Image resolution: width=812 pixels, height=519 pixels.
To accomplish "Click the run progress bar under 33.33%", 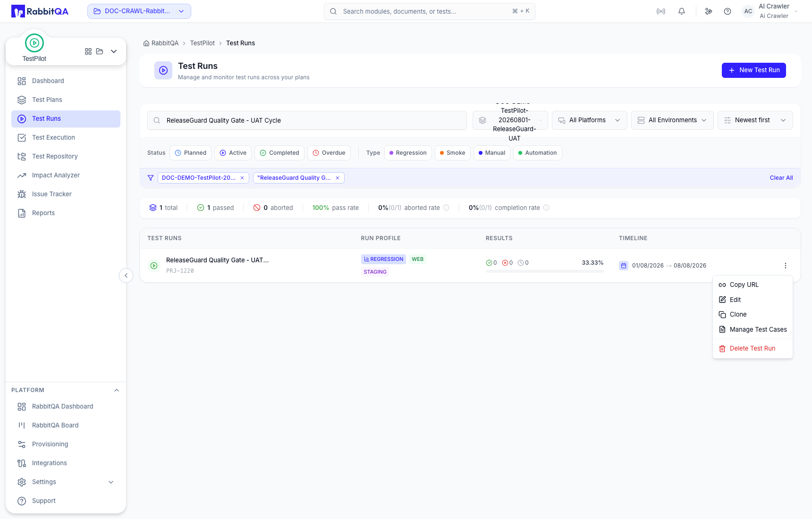I will 545,272.
